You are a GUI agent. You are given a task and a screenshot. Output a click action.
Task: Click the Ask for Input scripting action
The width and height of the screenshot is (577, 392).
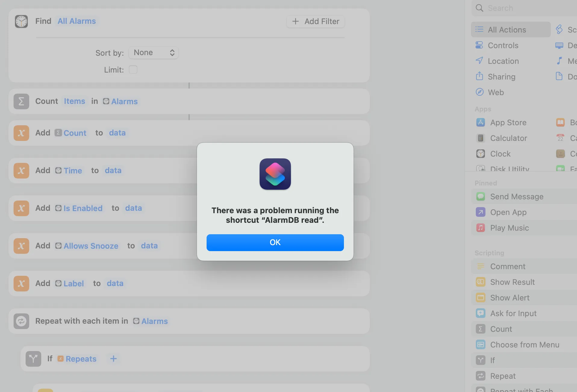click(524, 313)
